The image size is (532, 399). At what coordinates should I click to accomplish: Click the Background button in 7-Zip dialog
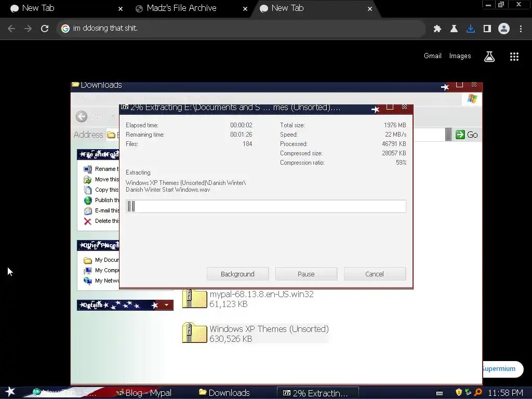point(237,274)
